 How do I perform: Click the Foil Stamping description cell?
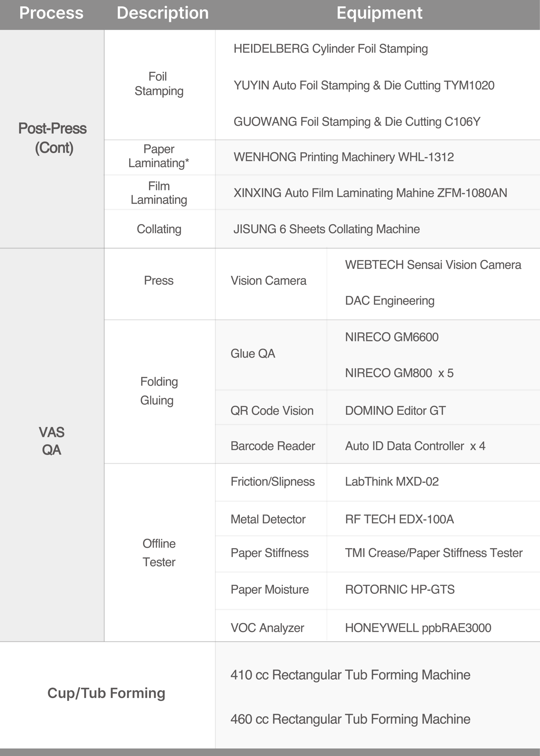click(x=159, y=84)
